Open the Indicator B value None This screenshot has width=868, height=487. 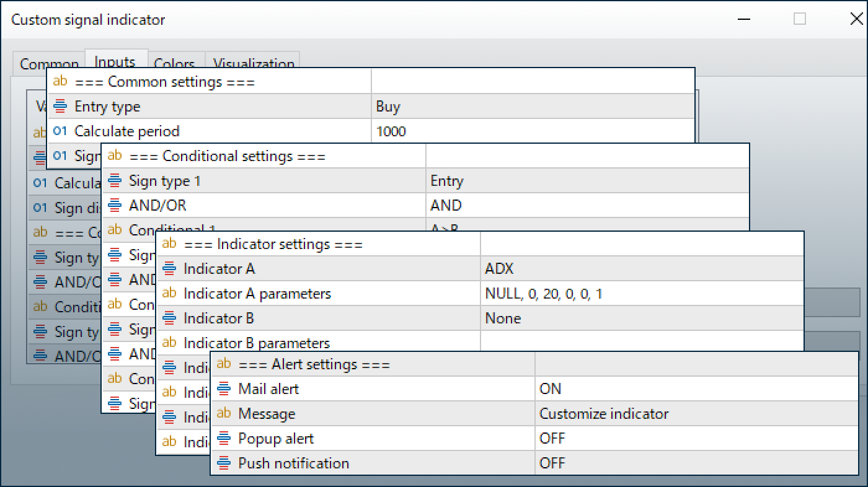point(642,318)
